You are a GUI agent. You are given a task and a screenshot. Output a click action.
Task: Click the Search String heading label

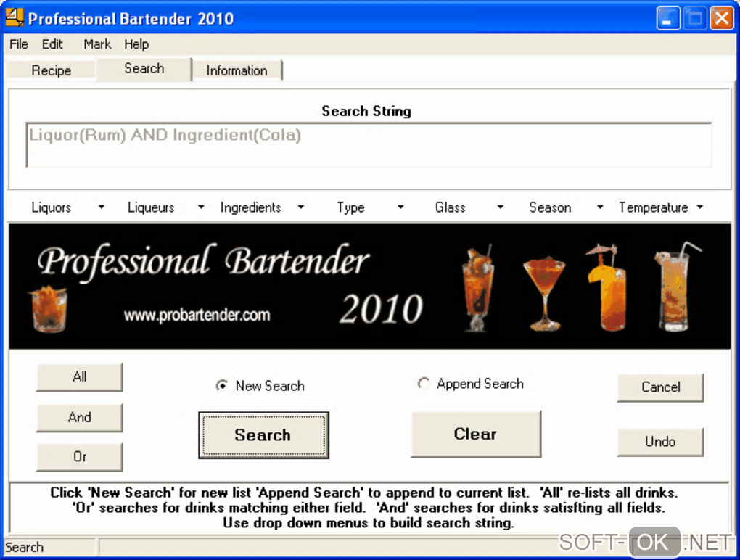click(366, 111)
